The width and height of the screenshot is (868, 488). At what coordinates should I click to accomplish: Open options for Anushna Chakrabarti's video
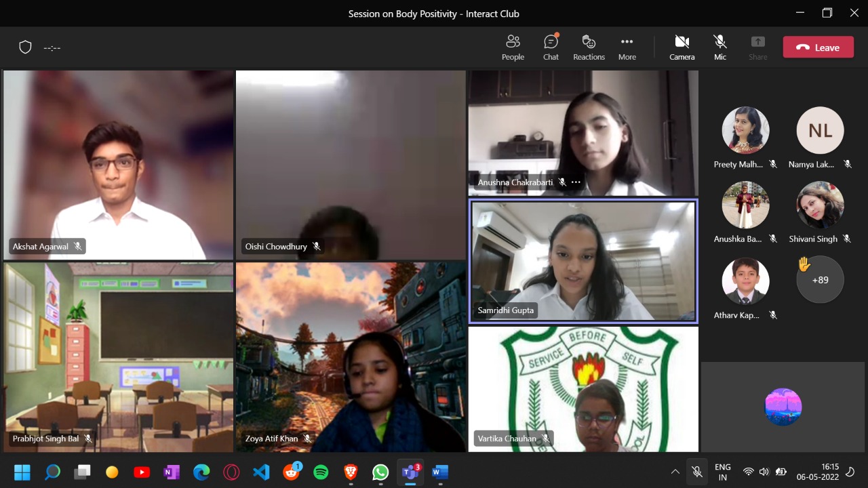[x=576, y=182]
